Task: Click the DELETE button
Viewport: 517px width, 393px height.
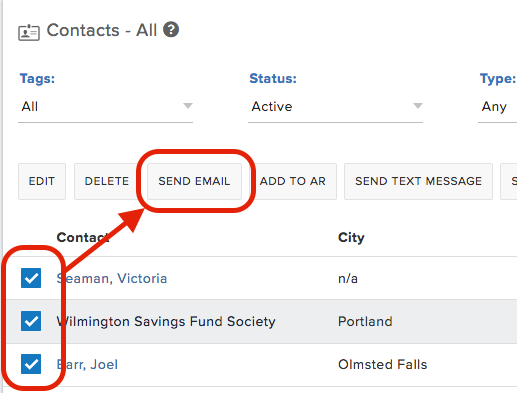Action: click(x=107, y=181)
